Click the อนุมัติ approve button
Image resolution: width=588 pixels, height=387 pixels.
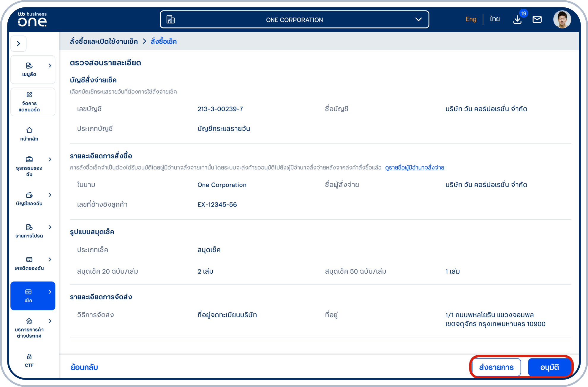point(549,367)
